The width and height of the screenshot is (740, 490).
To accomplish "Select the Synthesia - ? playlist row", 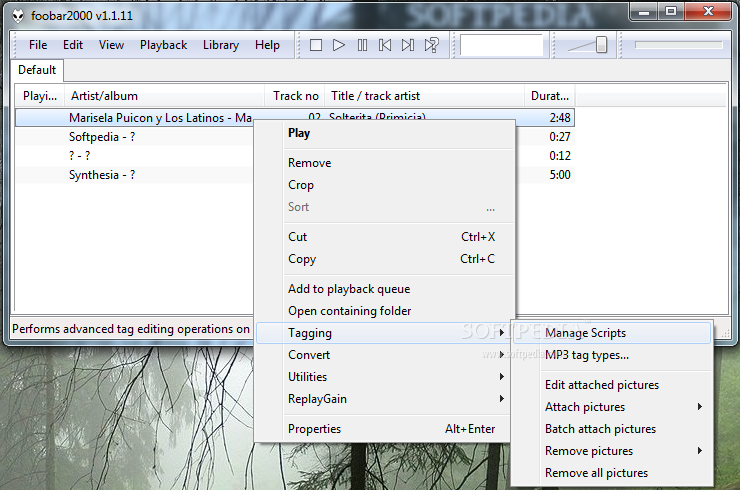I will tap(135, 175).
